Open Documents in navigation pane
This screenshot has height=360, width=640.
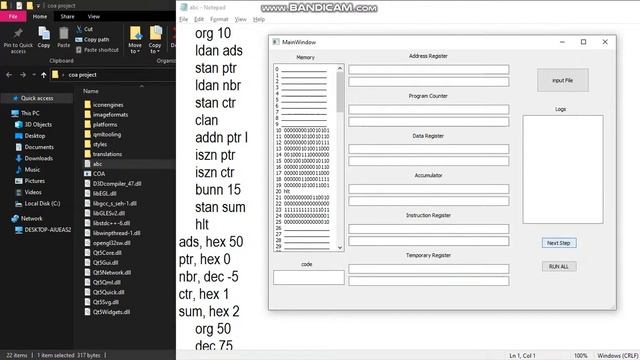tap(39, 147)
